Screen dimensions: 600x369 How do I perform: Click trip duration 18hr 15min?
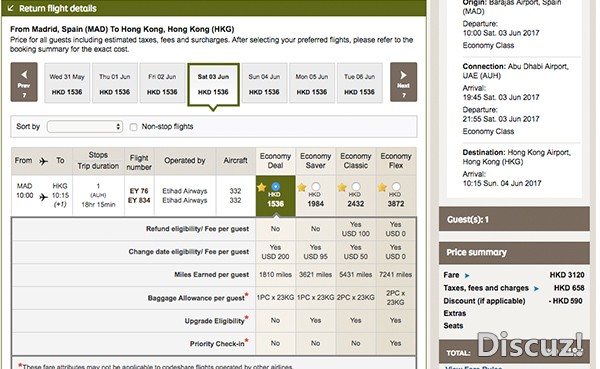(98, 205)
